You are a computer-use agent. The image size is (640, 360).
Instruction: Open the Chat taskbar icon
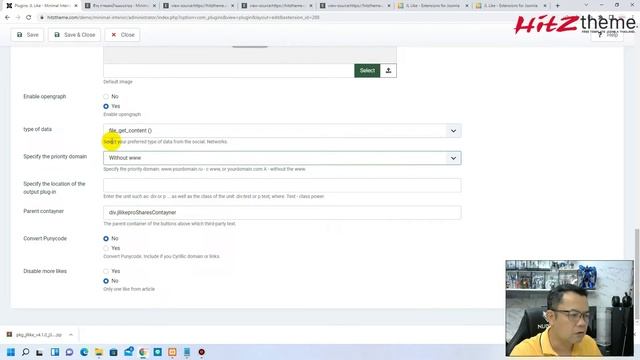[69, 352]
